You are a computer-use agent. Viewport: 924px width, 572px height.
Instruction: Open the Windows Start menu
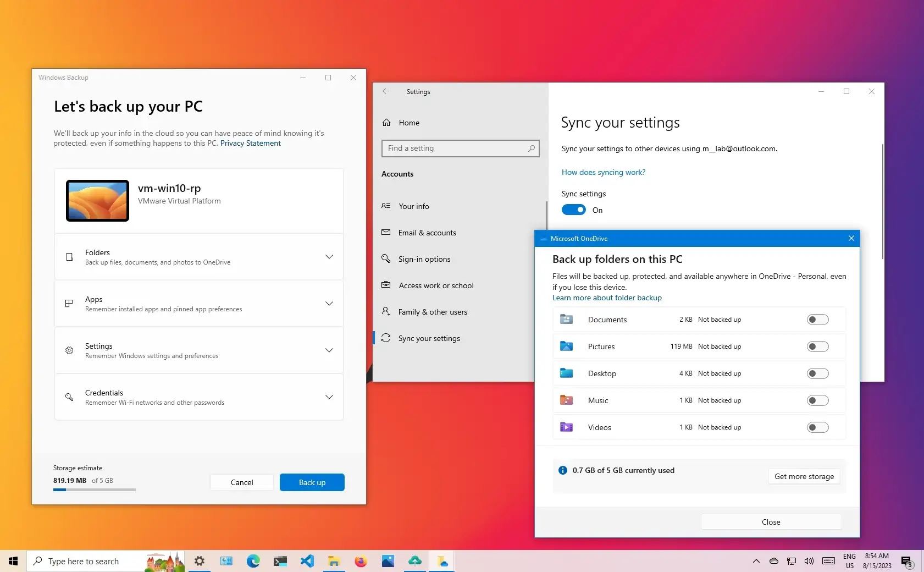click(x=13, y=561)
